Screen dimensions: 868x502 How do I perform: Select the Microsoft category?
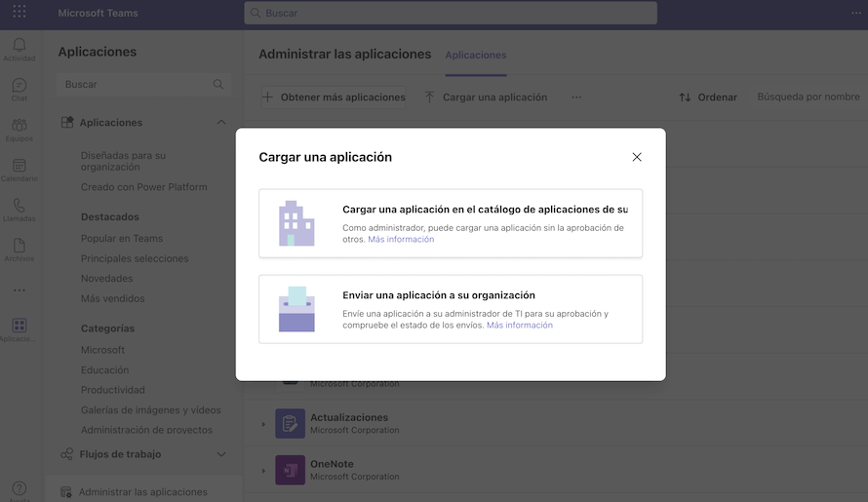pos(102,350)
